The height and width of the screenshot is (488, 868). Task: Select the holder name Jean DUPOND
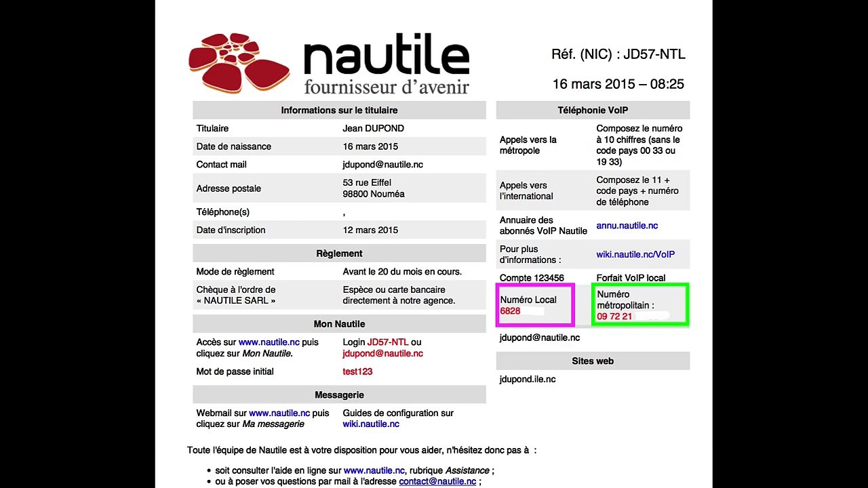pyautogui.click(x=374, y=128)
